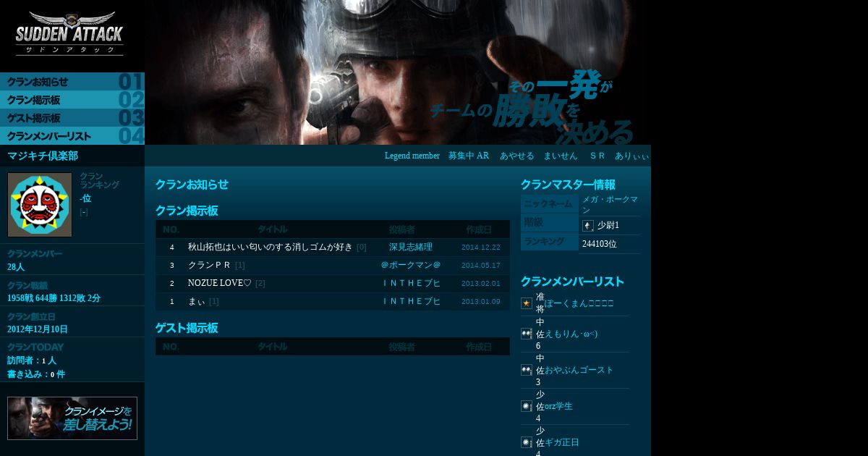Click the [-] ranking change indicator
The width and height of the screenshot is (868, 456).
[x=84, y=212]
